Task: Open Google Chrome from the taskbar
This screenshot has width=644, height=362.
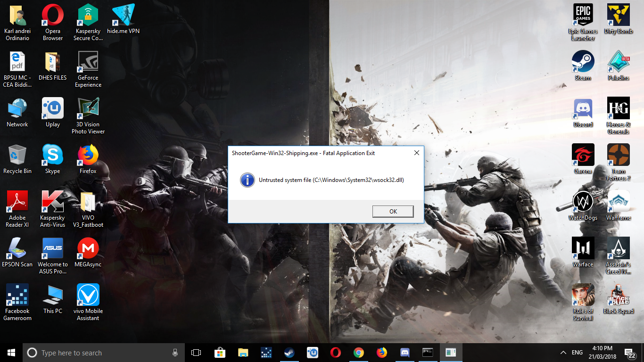Action: click(358, 353)
